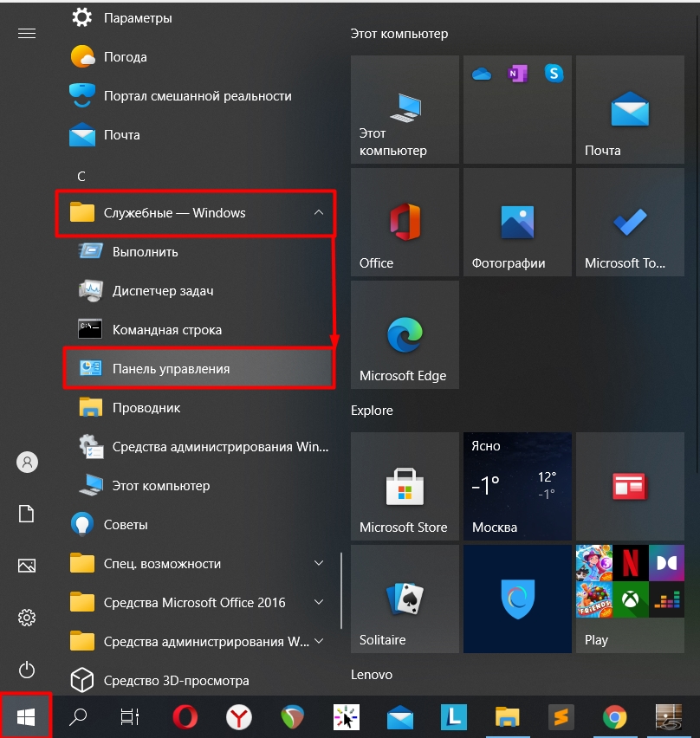Click the Power icon in Start sidebar
The width and height of the screenshot is (700, 738).
[27, 670]
